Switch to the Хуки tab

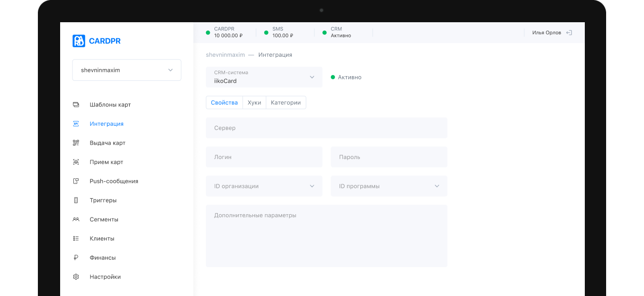point(254,103)
